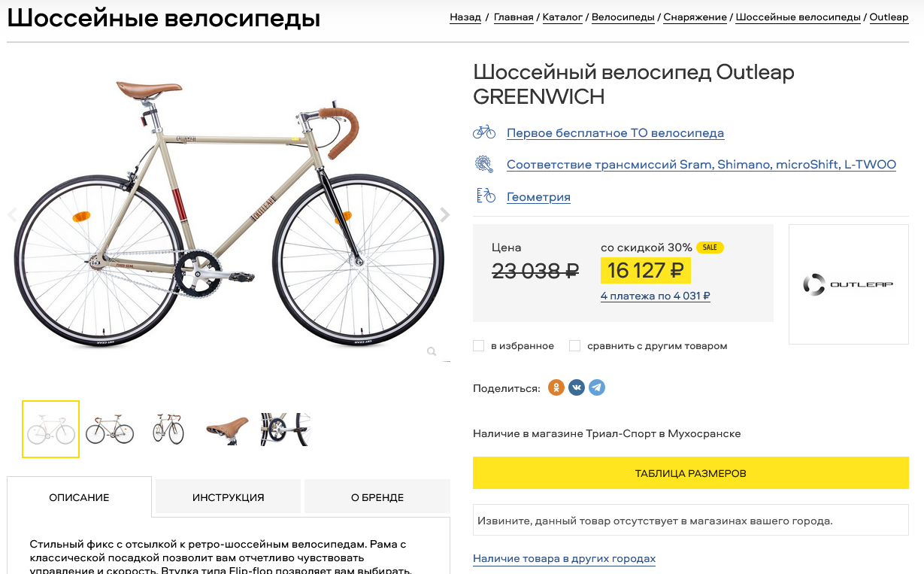Share the product via VK icon
This screenshot has height=574, width=924.
point(577,388)
